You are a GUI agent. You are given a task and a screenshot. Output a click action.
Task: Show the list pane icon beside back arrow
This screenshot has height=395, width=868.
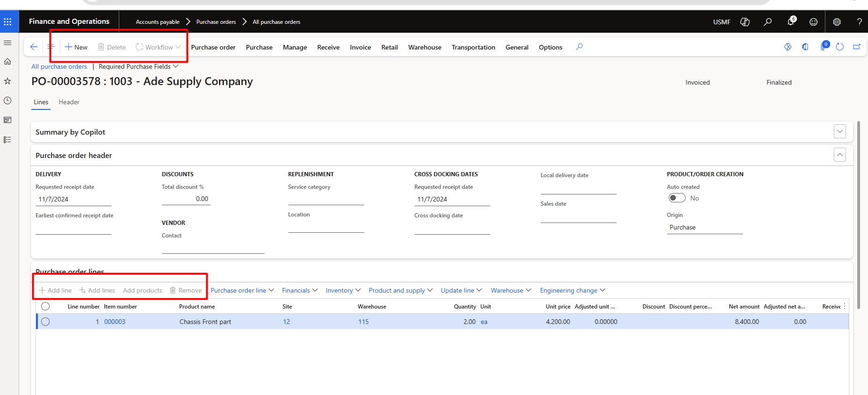(51, 47)
